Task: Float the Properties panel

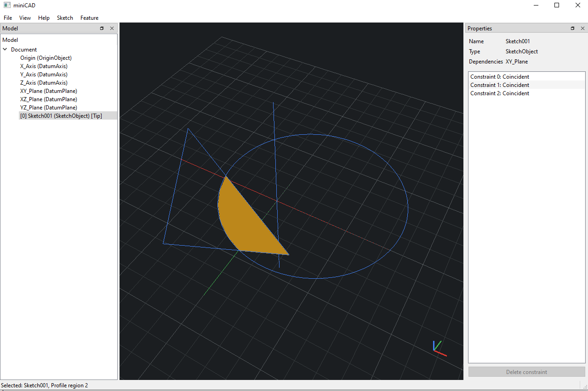Action: click(x=572, y=29)
